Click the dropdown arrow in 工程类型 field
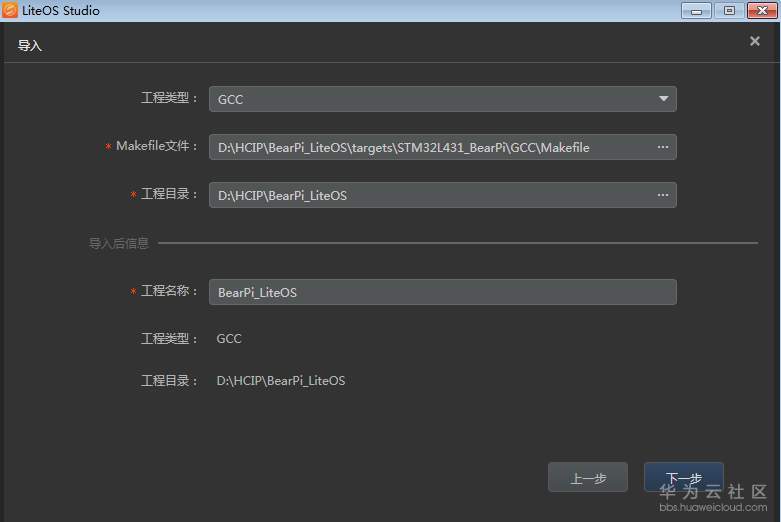The width and height of the screenshot is (781, 522). (x=663, y=99)
